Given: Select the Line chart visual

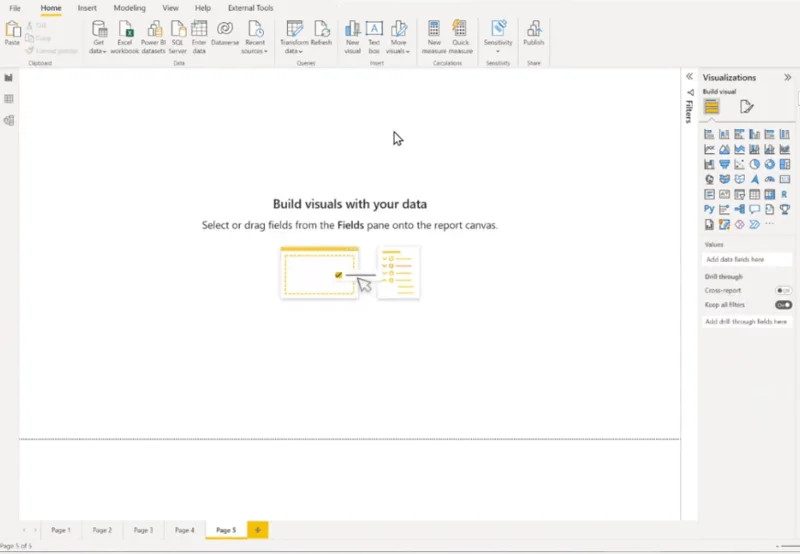Looking at the screenshot, I should [x=709, y=149].
